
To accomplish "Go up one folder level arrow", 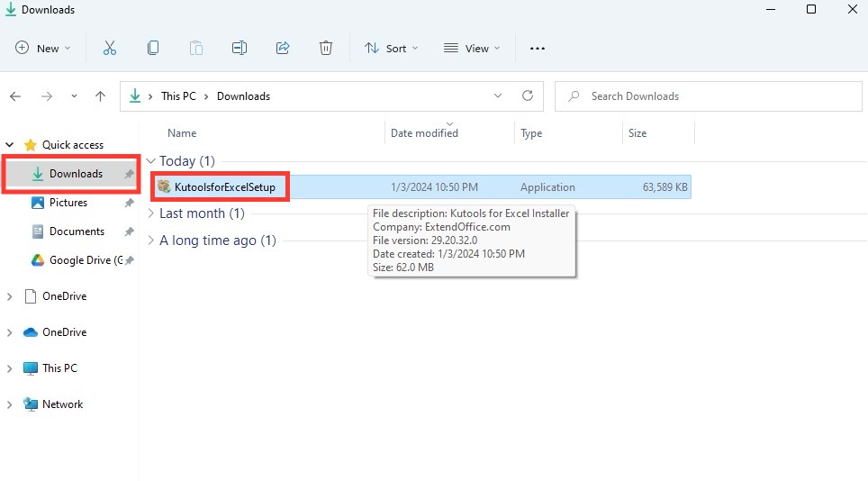I will point(100,96).
